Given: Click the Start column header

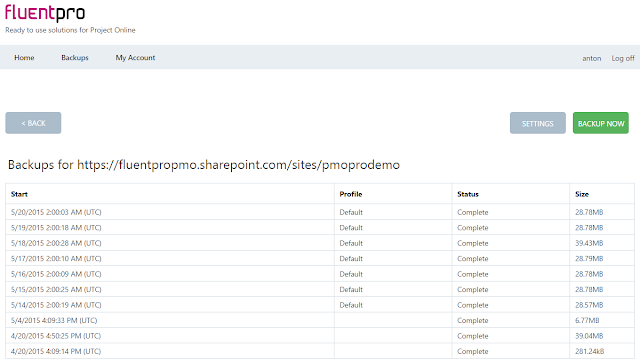Looking at the screenshot, I should pyautogui.click(x=19, y=194).
